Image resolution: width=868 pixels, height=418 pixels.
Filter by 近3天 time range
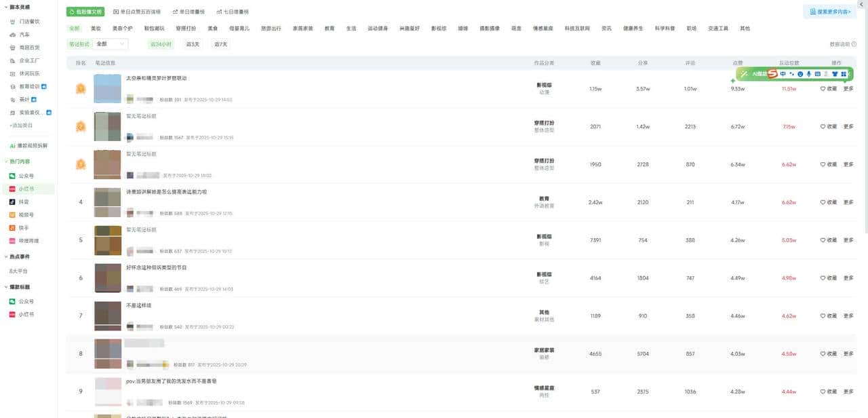coord(193,44)
